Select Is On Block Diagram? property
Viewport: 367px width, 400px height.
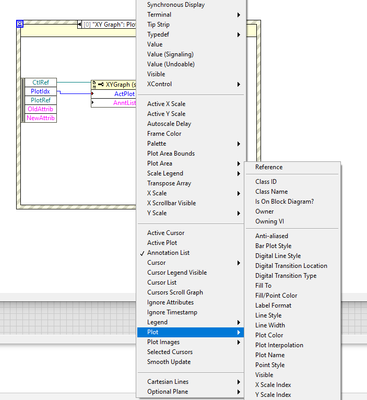tap(293, 202)
